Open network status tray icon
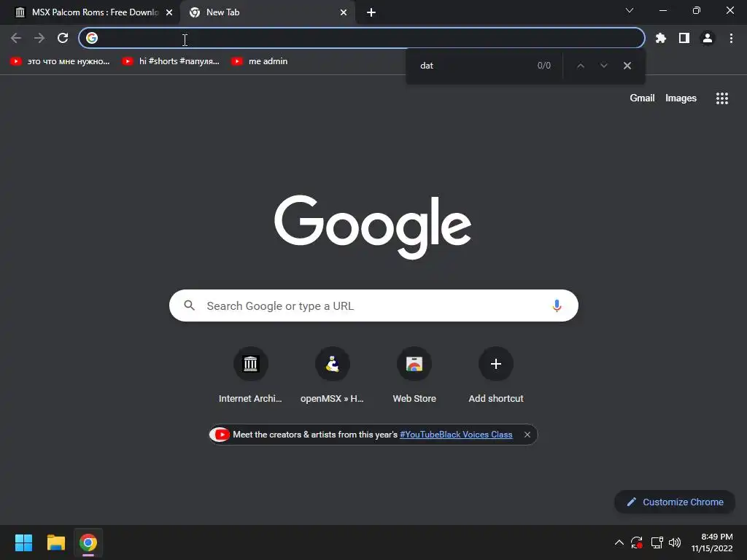This screenshot has height=560, width=747. click(x=657, y=542)
